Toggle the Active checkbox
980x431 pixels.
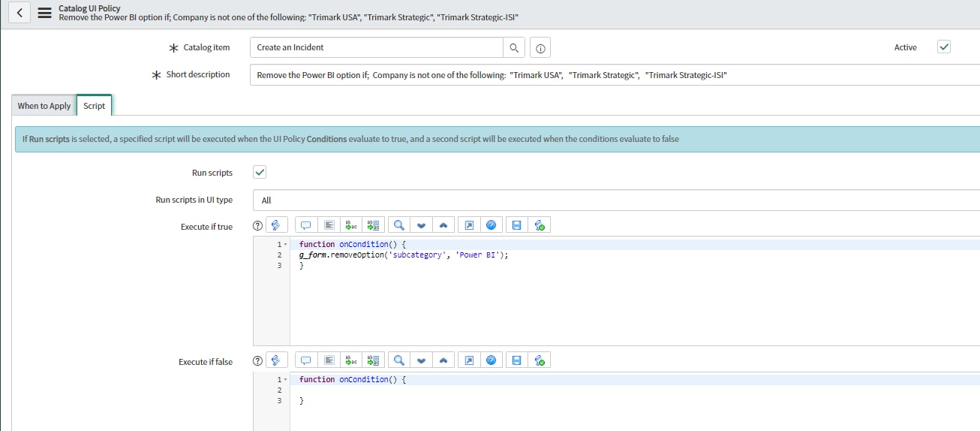tap(944, 47)
